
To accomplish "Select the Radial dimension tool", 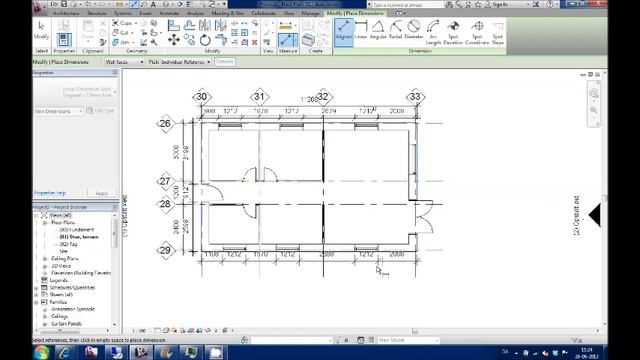I will click(396, 30).
